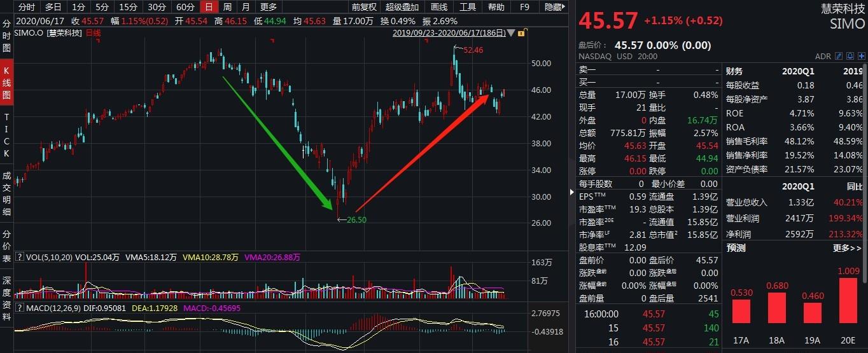The height and width of the screenshot is (353, 868).
Task: Open the 工具 tools menu
Action: [468, 7]
